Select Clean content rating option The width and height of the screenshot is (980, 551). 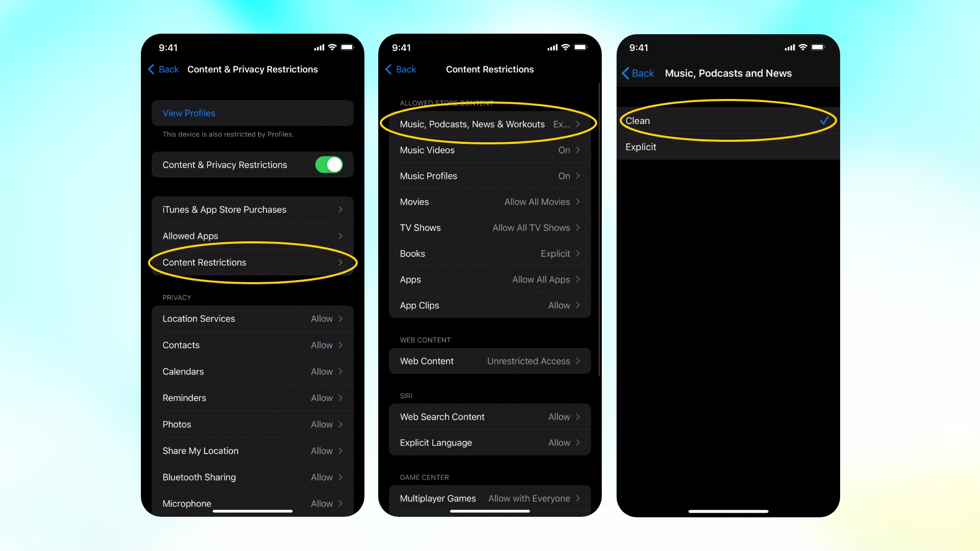(727, 120)
